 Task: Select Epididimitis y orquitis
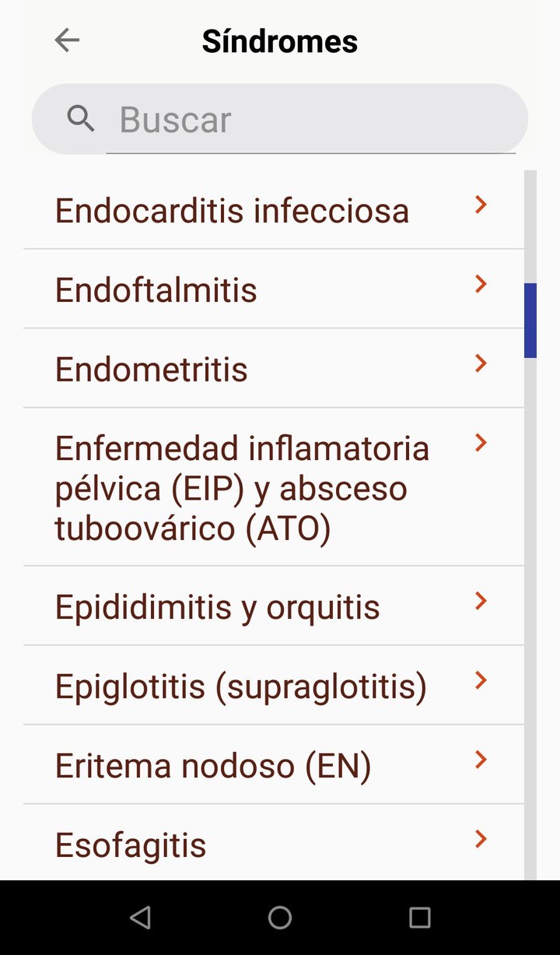(x=217, y=608)
